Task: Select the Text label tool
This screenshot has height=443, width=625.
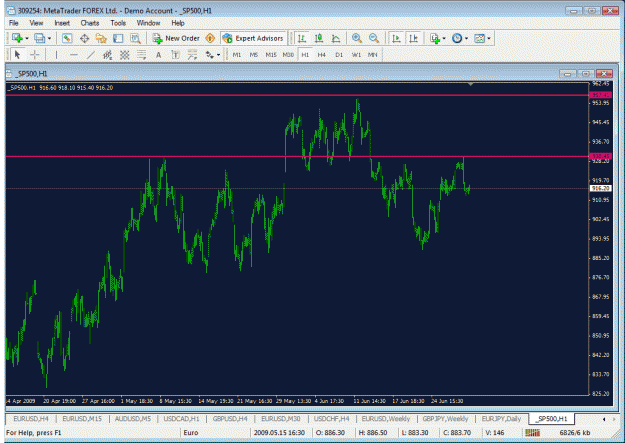Action: point(158,55)
